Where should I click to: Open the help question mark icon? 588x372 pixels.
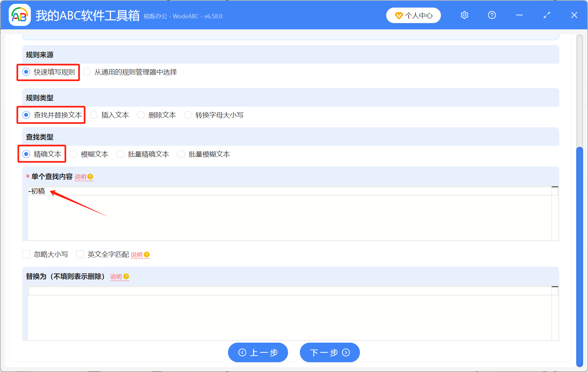coord(492,15)
